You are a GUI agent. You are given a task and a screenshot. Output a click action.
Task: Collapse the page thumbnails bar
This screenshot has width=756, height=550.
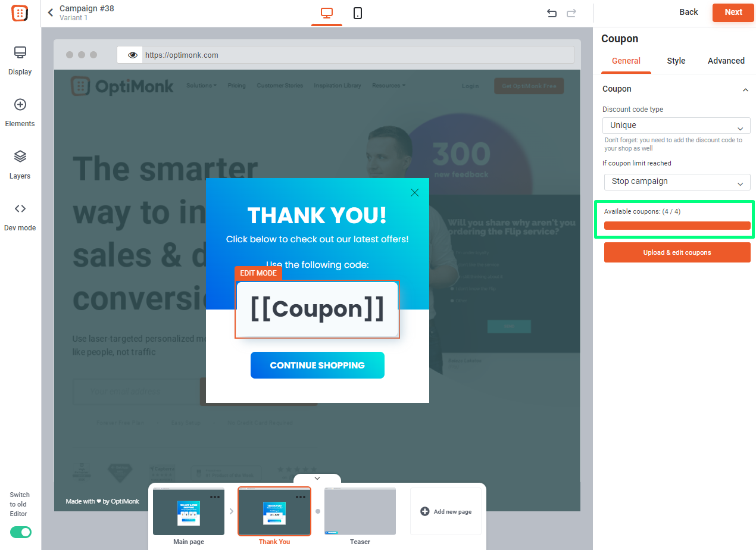pyautogui.click(x=317, y=479)
